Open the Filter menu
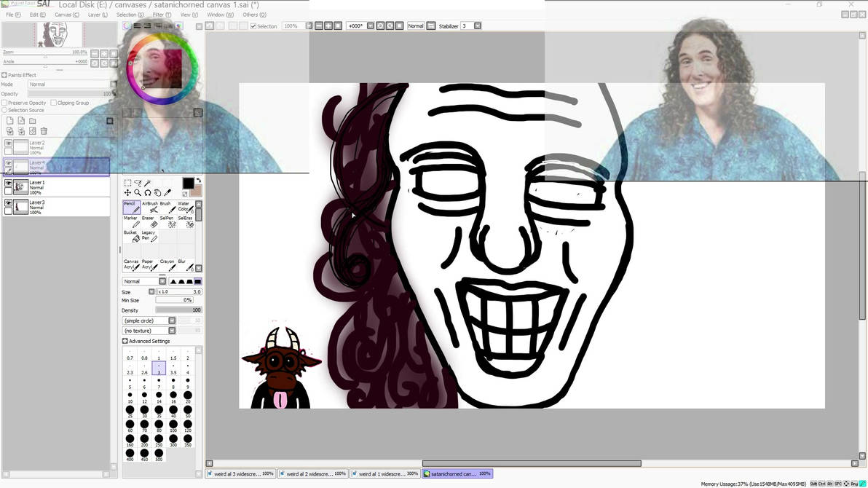Viewport: 868px width, 488px height. [159, 14]
